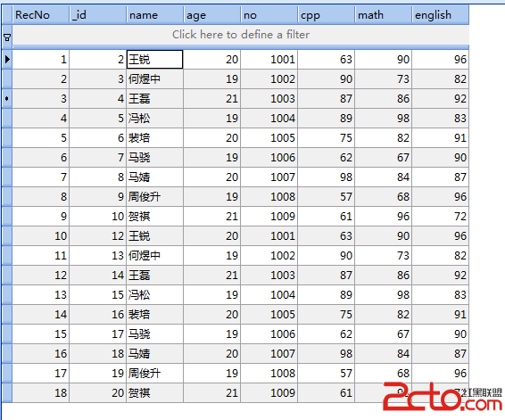
Task: Select the name cell 周俊升 in record 8
Action: click(x=155, y=197)
